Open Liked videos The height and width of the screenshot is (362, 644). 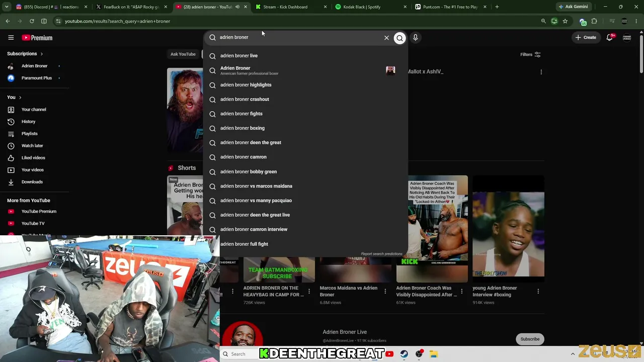(33, 158)
